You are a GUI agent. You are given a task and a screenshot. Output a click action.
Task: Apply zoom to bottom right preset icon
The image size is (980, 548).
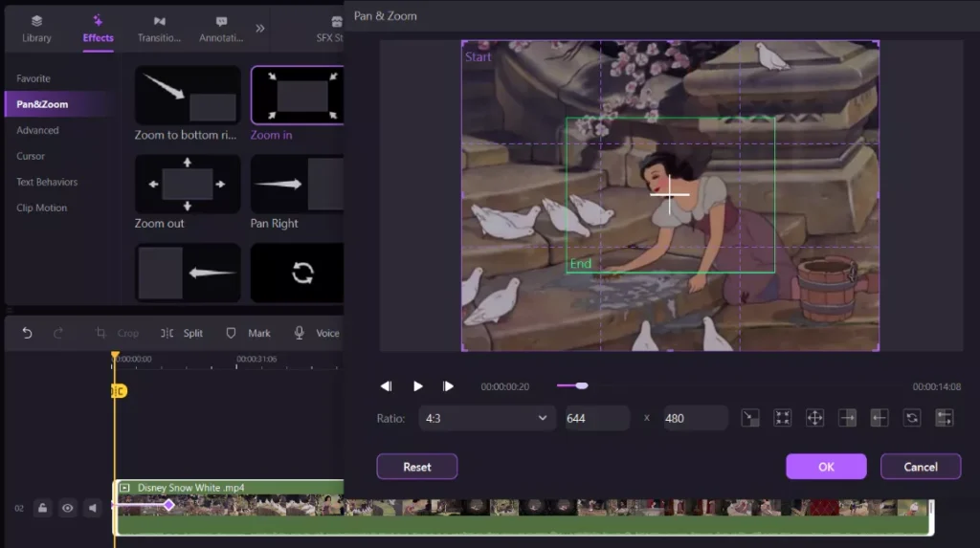point(750,417)
